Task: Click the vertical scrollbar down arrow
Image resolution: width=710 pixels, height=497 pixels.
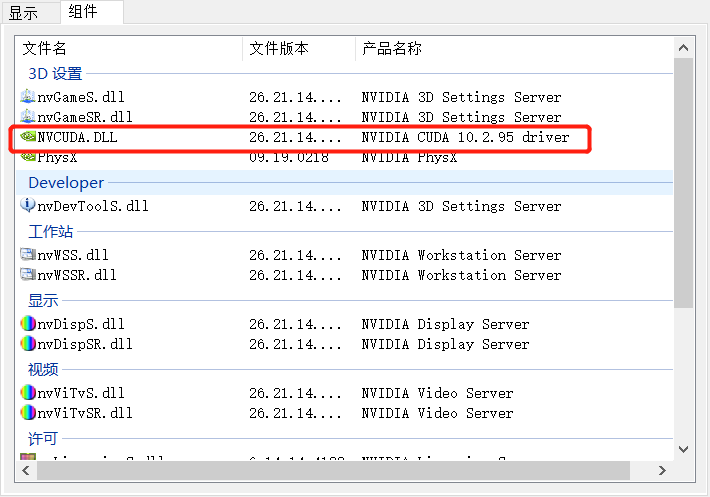Action: 684,449
